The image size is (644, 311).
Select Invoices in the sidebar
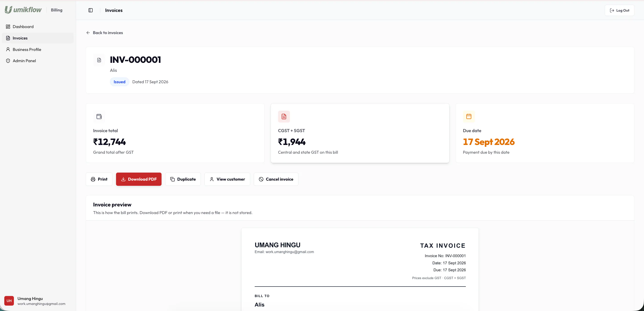[38, 38]
